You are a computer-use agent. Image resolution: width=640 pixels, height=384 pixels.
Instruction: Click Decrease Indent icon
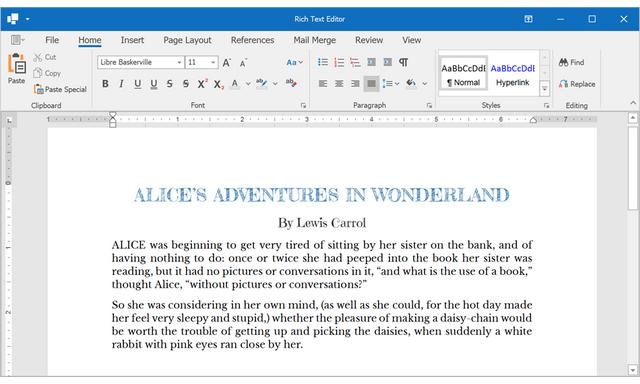tap(371, 62)
